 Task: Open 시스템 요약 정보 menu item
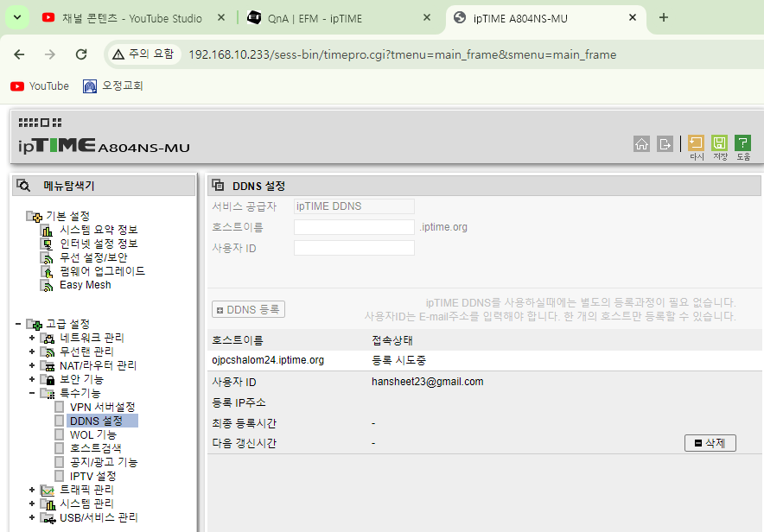coord(99,230)
